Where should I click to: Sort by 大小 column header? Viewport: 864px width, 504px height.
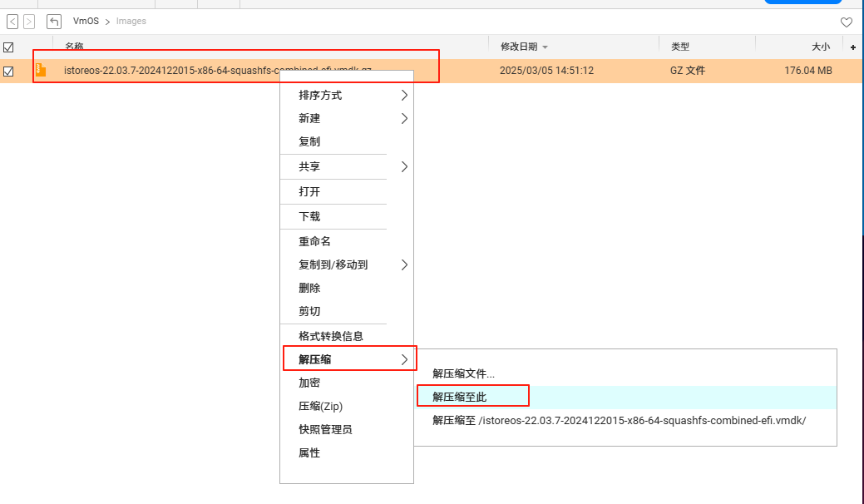pos(821,47)
